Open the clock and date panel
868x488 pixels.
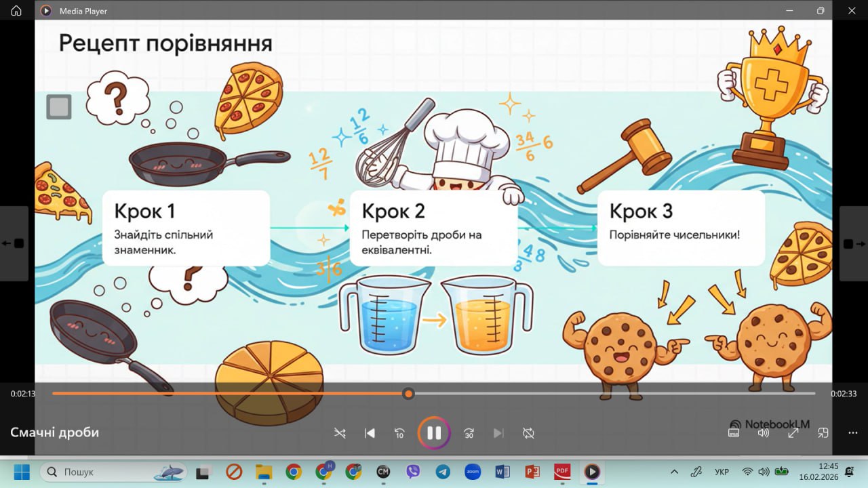[x=828, y=472]
